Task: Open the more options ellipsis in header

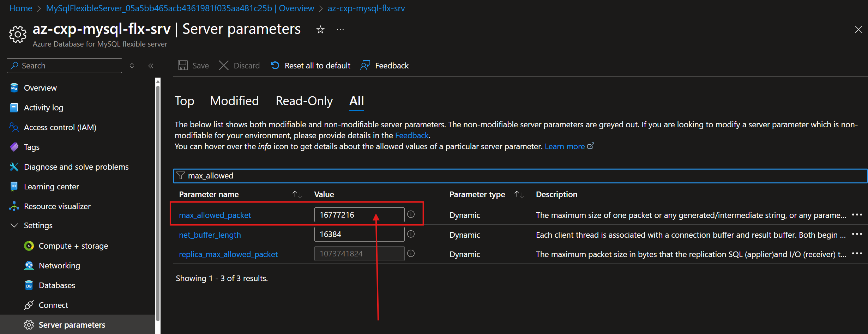Action: [340, 30]
